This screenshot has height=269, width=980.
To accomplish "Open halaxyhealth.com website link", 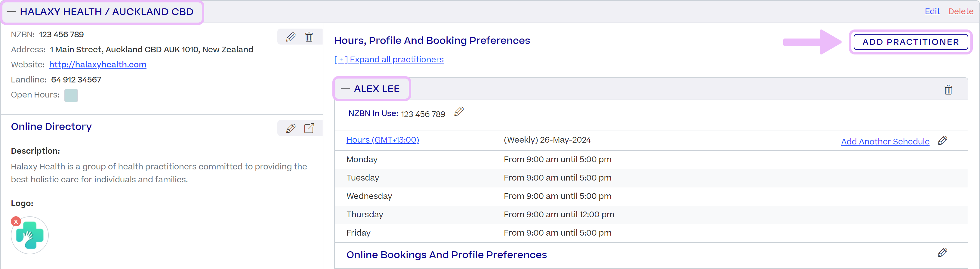I will coord(98,64).
